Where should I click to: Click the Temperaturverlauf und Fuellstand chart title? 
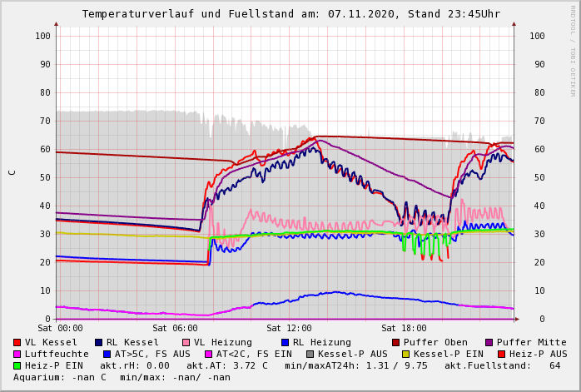pos(290,14)
